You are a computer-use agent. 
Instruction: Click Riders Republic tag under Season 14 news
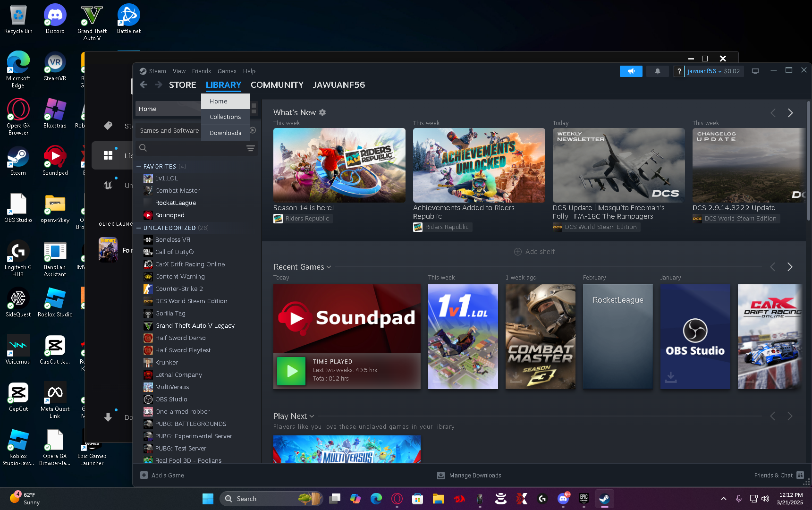click(303, 219)
